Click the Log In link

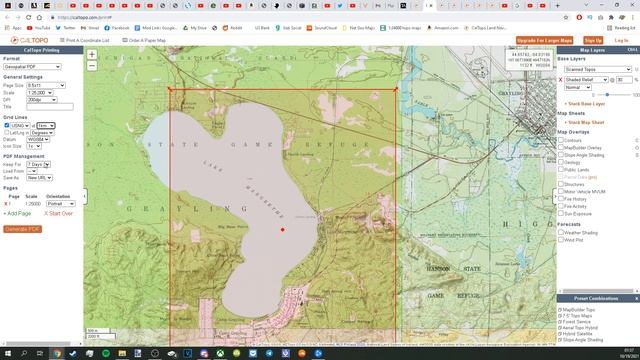(621, 40)
